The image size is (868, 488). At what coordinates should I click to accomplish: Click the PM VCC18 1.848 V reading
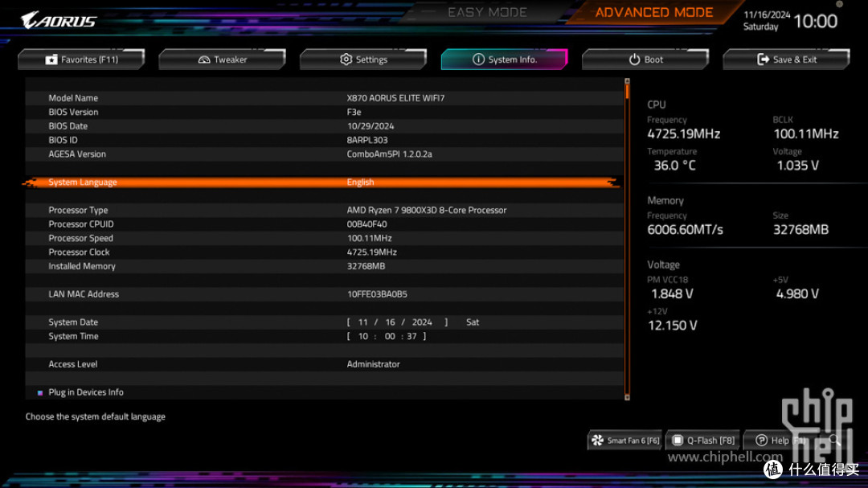[x=672, y=294]
